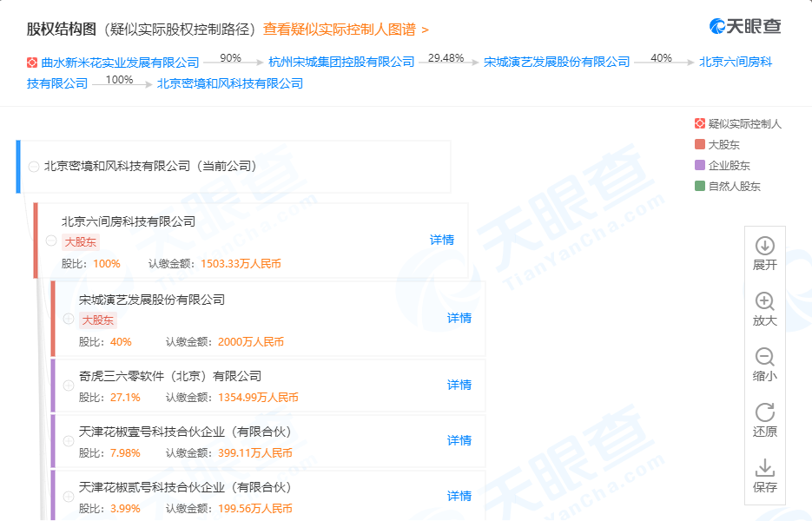Viewport: 812px width, 521px height.
Task: Expand the 奇虎三六零软件（北京）有限公司 node
Action: [69, 386]
